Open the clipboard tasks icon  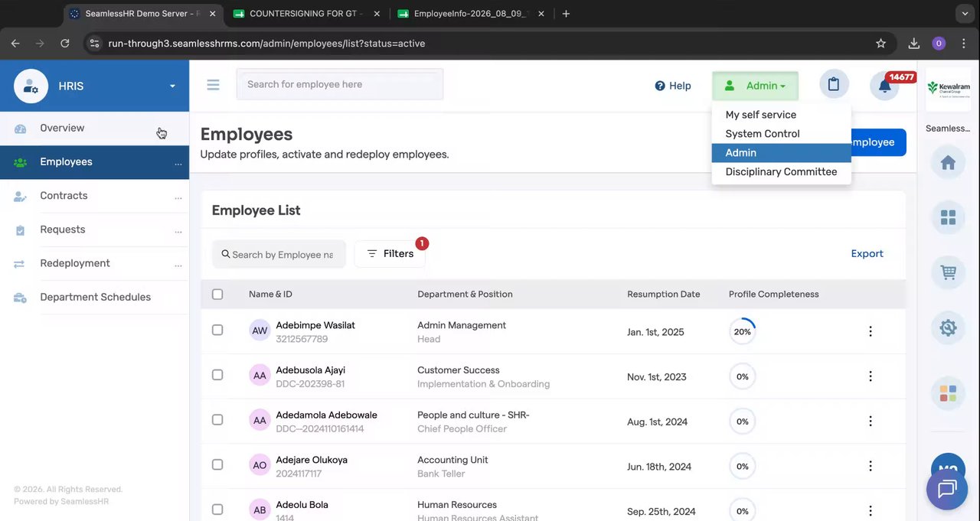tap(834, 84)
